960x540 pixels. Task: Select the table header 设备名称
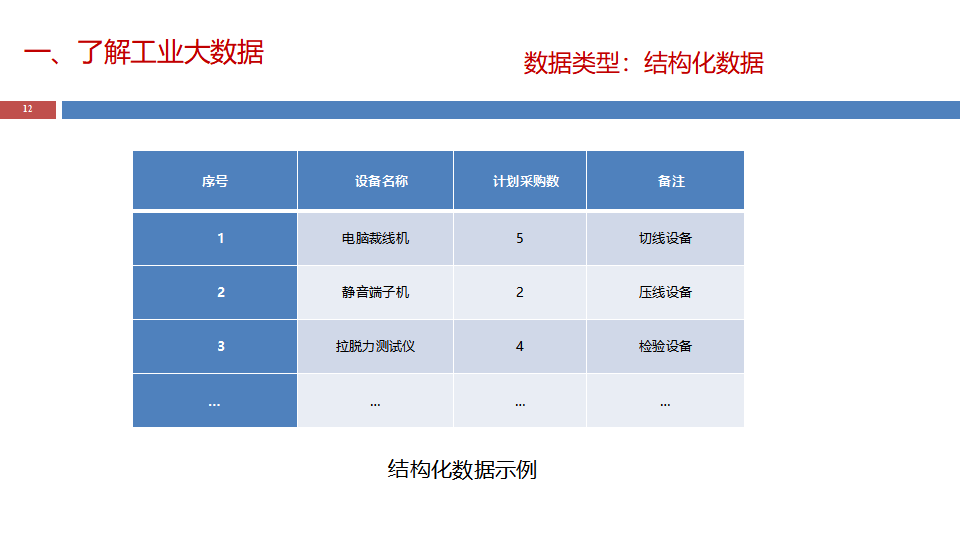(375, 181)
